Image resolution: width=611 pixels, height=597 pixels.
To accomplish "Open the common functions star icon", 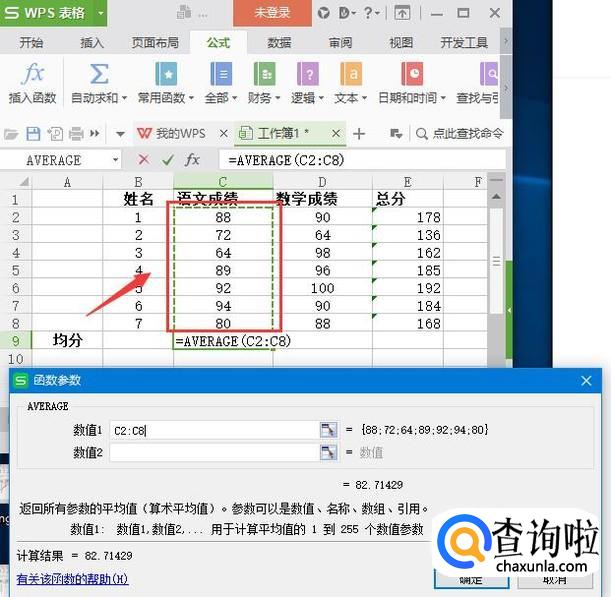I will click(x=166, y=74).
